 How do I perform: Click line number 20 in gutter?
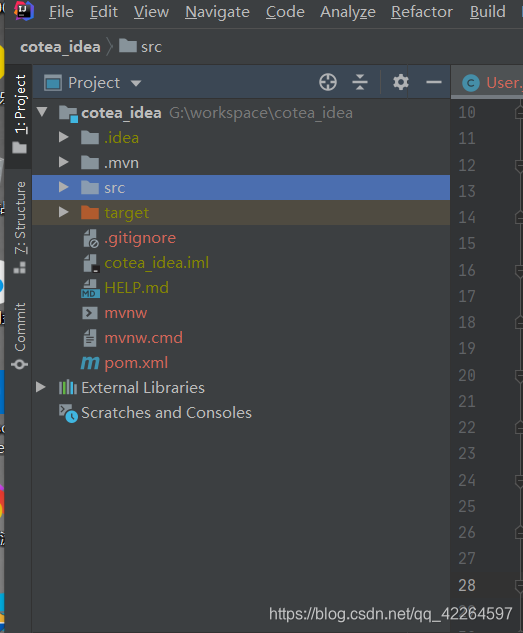(467, 375)
